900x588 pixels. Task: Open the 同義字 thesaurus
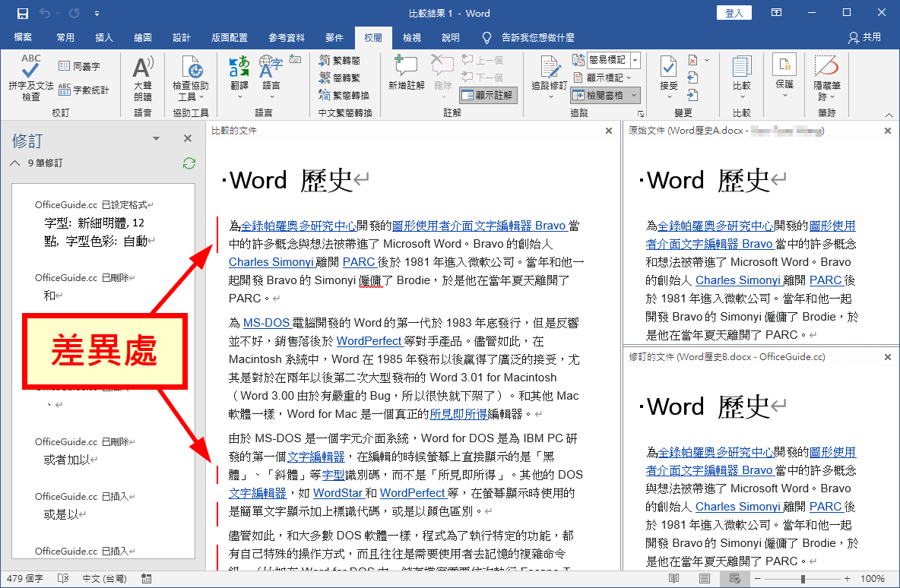tap(80, 66)
